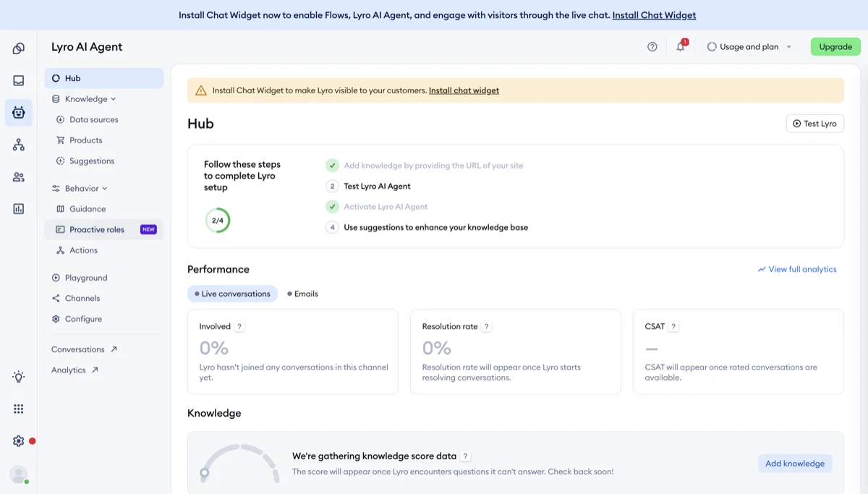This screenshot has height=494, width=868.
Task: Open the Inbox icon in left rail
Action: click(19, 81)
